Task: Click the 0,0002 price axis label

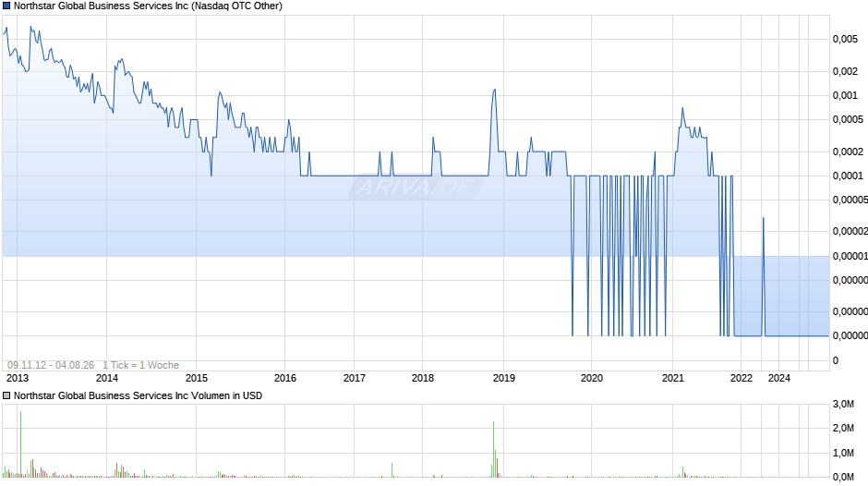Action: click(848, 152)
